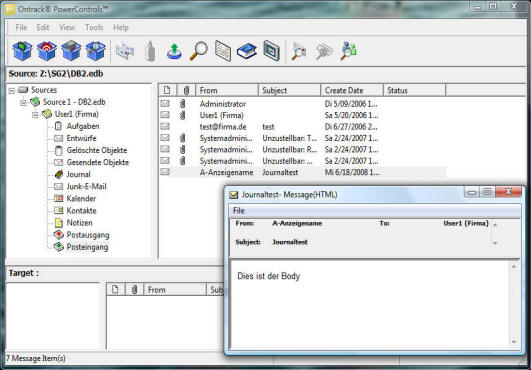Select the message from test@firma.de
Screen dimensions: 531x370
[x=302, y=127]
